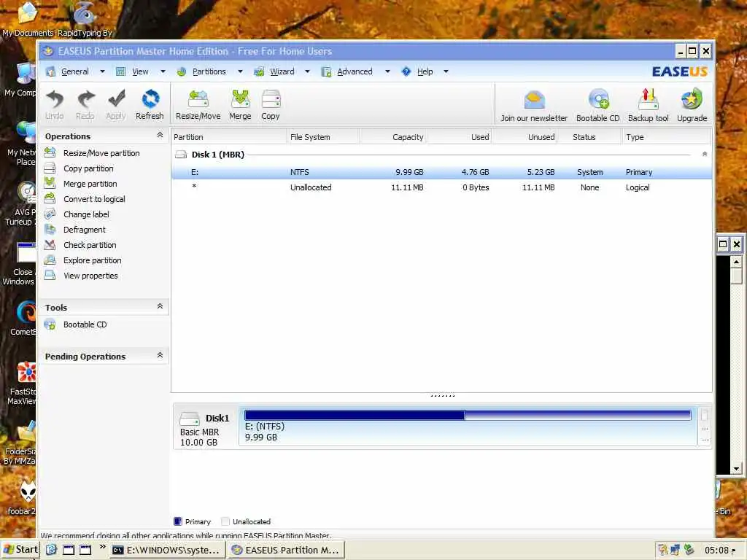
Task: Sort by Status column header
Action: pyautogui.click(x=589, y=137)
